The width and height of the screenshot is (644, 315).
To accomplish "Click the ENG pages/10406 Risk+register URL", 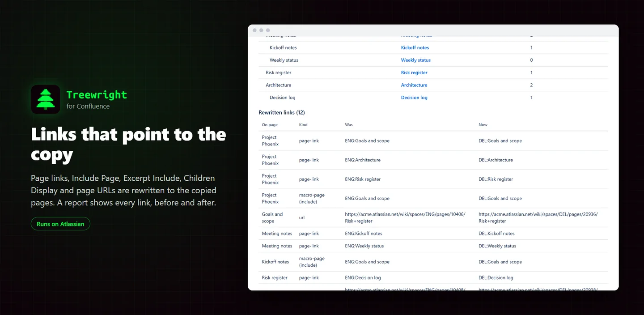I will coord(405,217).
